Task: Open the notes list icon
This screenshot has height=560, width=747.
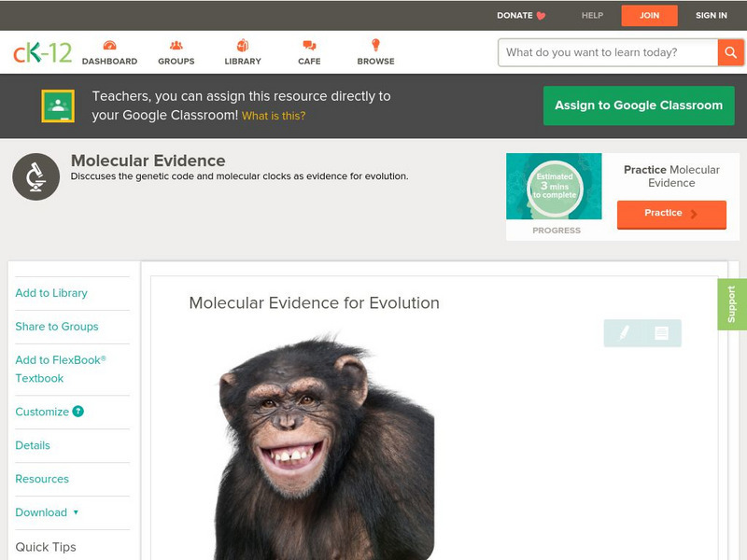Action: [661, 333]
